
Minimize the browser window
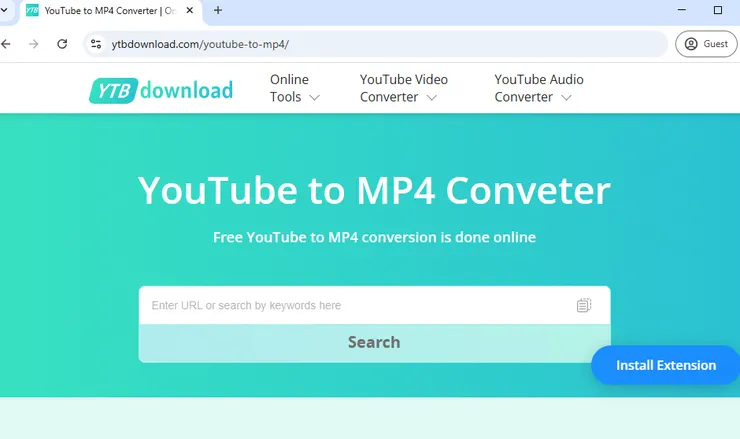pyautogui.click(x=681, y=10)
